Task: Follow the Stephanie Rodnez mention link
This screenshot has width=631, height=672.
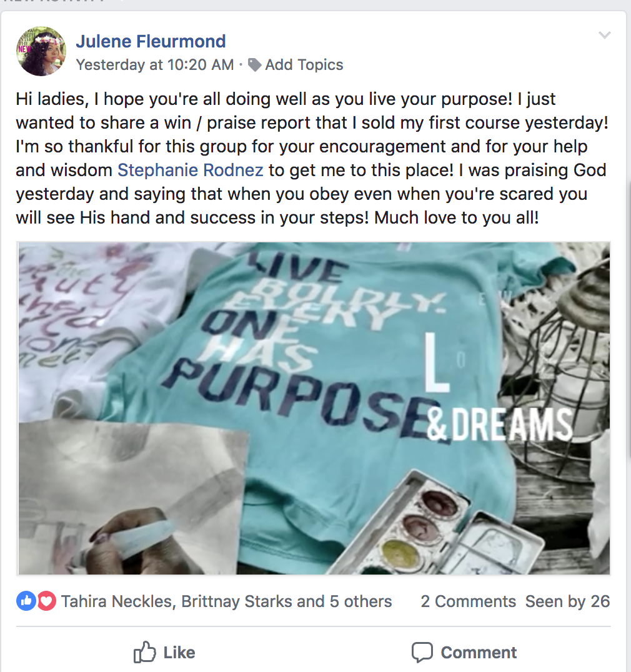Action: coord(191,170)
